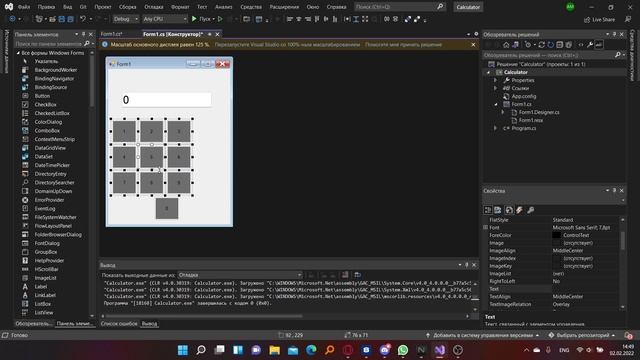Click the black ForeColor swatch in Properties

(556, 235)
